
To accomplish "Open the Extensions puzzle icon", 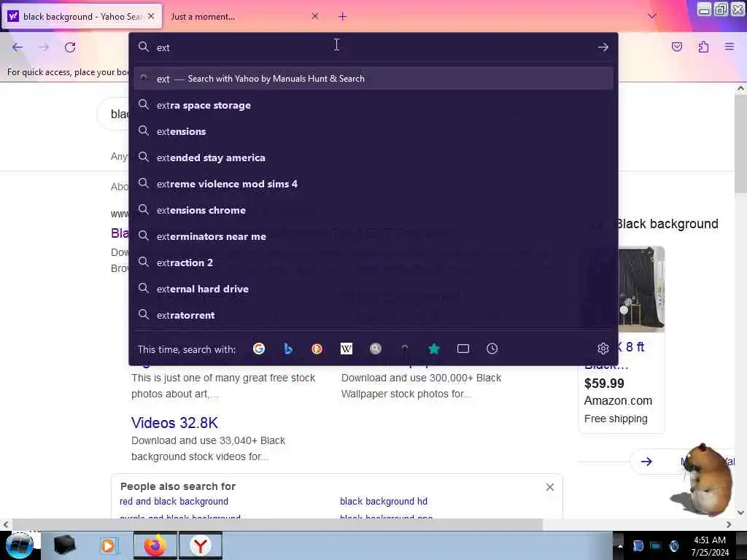I will [x=703, y=47].
